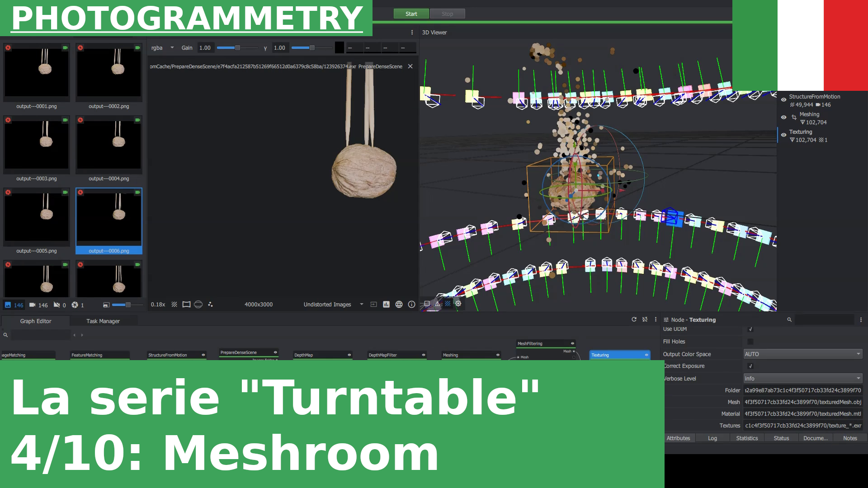
Task: Adjust the gamma slider handle
Action: (312, 48)
